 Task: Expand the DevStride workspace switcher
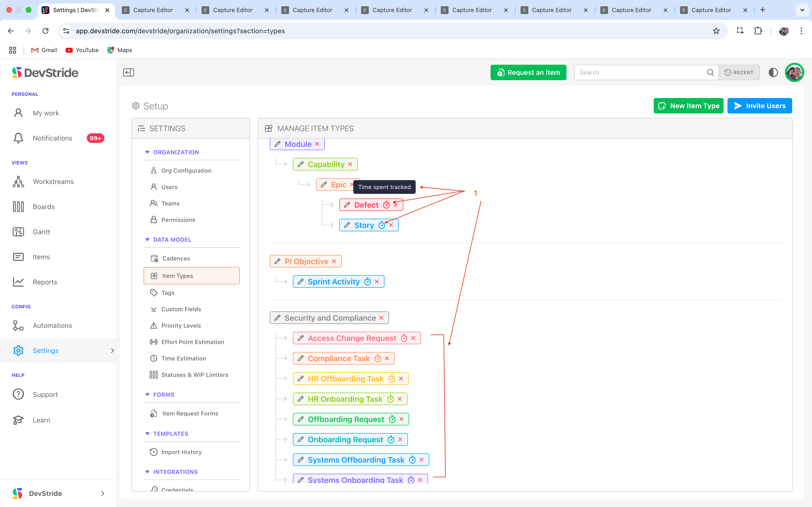[x=103, y=493]
